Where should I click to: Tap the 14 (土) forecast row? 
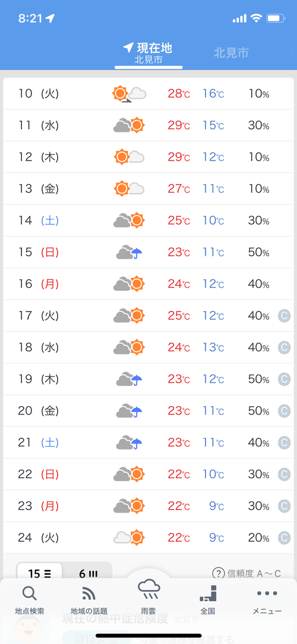tap(148, 221)
